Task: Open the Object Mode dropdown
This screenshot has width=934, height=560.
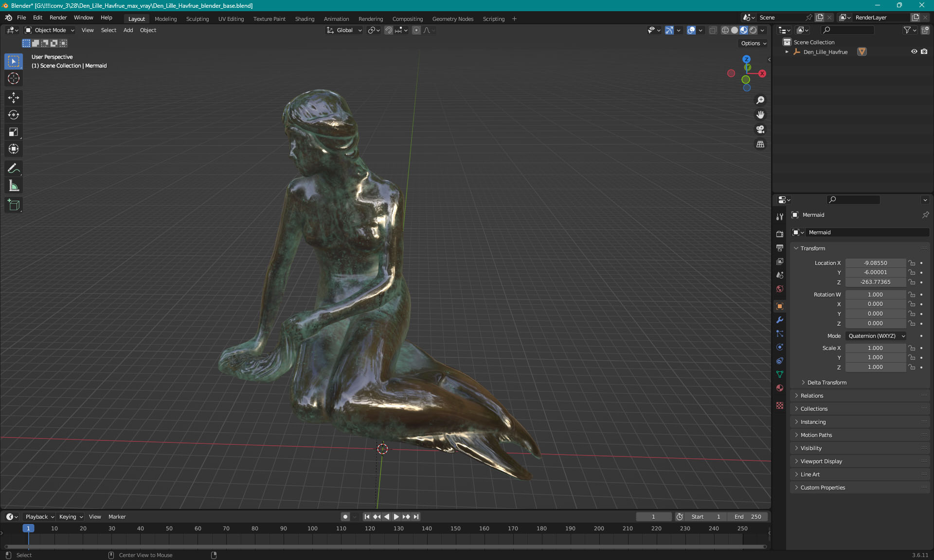Action: tap(50, 30)
